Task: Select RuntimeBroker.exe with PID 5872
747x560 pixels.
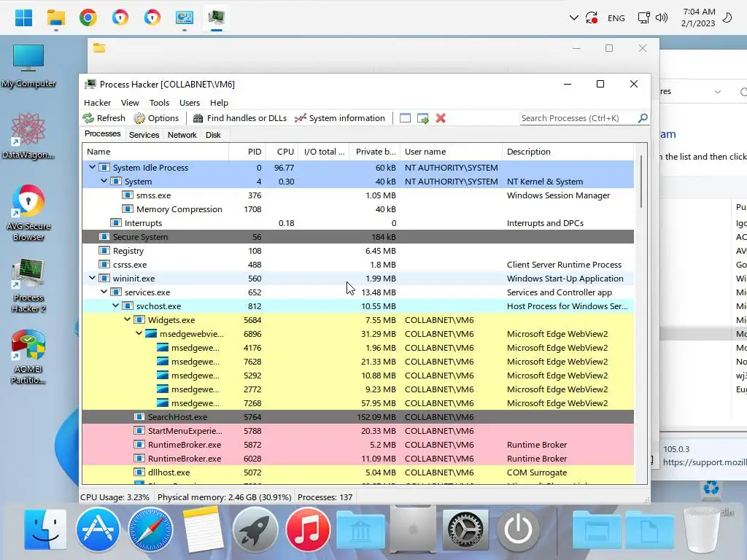Action: pyautogui.click(x=357, y=444)
